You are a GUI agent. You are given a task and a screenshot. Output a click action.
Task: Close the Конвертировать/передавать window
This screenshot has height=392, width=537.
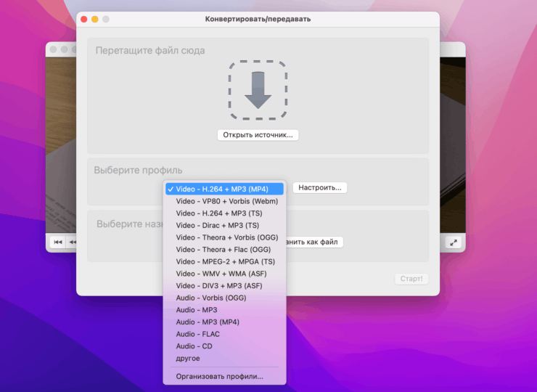coord(84,19)
